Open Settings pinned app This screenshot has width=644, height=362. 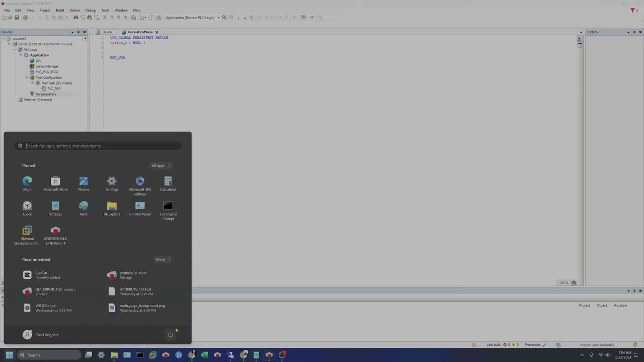pyautogui.click(x=112, y=184)
